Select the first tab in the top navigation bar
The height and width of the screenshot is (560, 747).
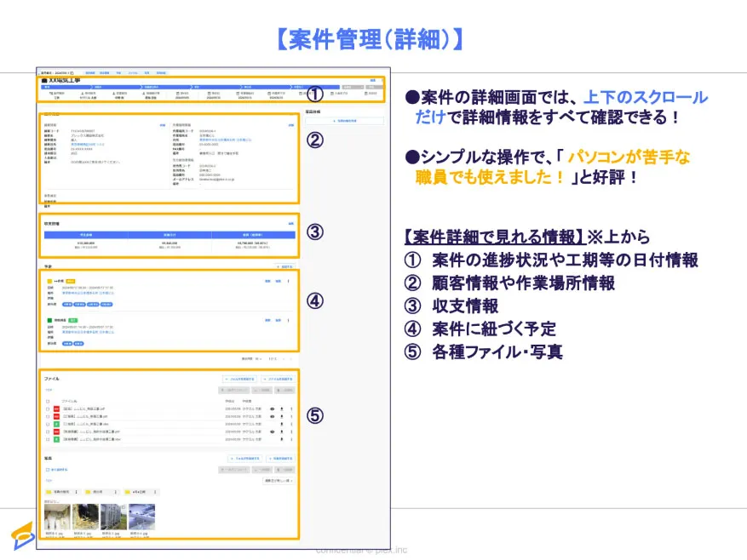(x=90, y=72)
